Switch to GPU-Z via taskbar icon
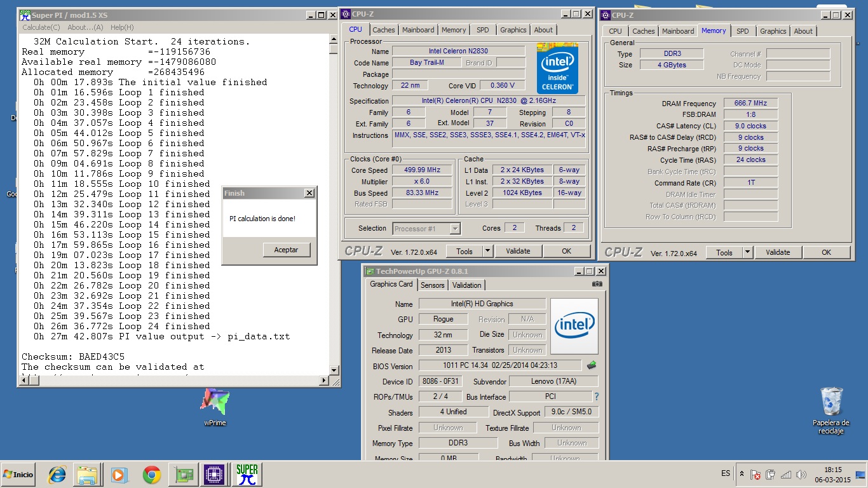The width and height of the screenshot is (868, 488). click(x=184, y=475)
